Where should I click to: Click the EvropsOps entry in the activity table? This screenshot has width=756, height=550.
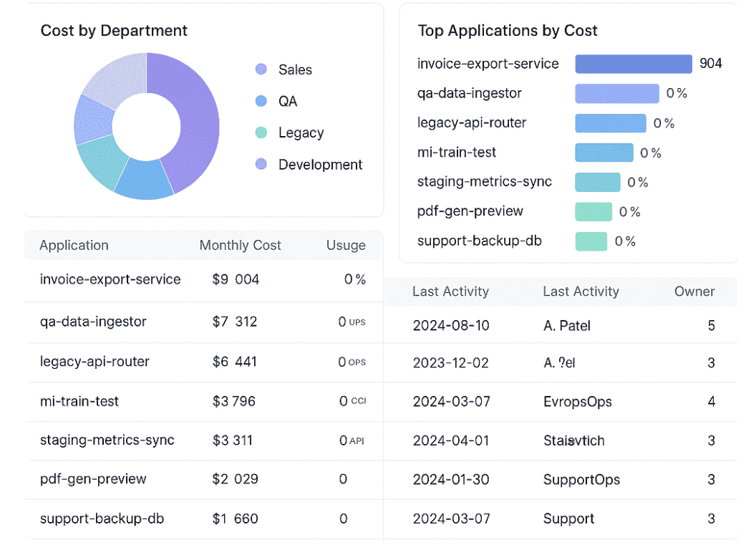tap(576, 402)
